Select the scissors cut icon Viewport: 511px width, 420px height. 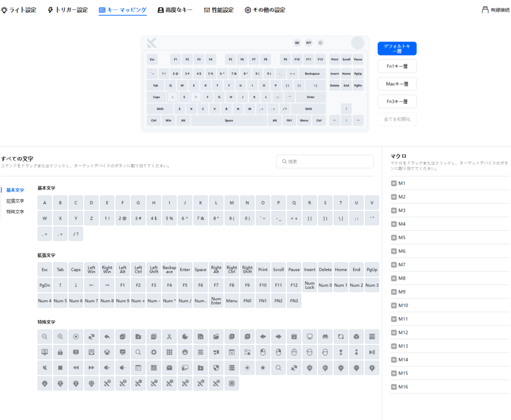pos(169,337)
